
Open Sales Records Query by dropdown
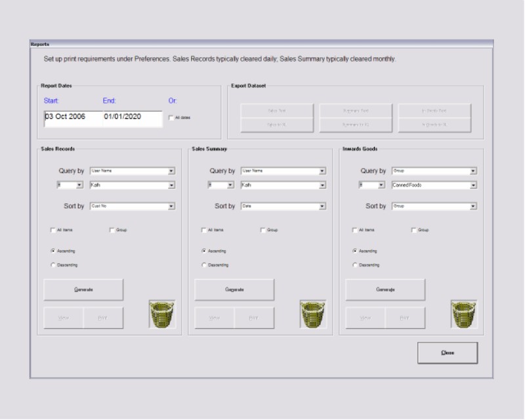171,171
